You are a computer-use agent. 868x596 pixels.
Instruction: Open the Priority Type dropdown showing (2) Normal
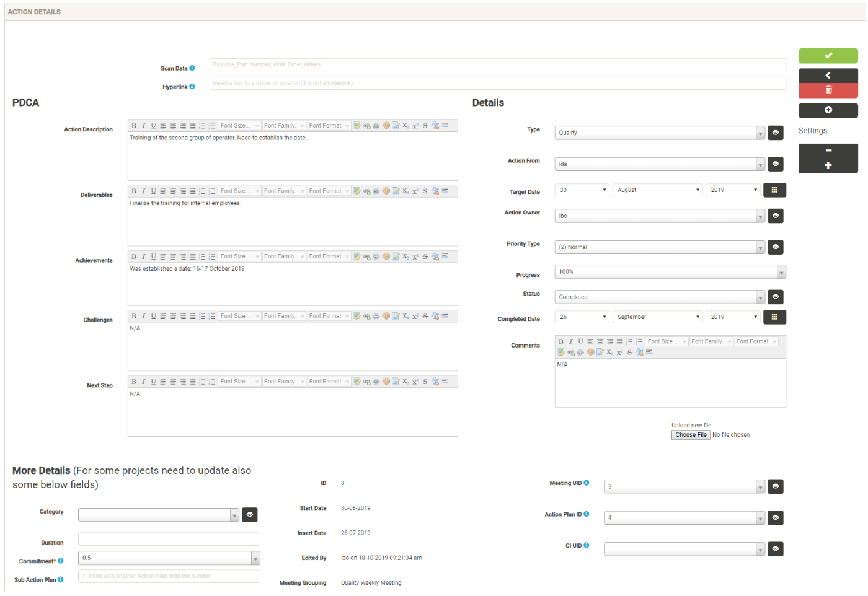point(660,247)
